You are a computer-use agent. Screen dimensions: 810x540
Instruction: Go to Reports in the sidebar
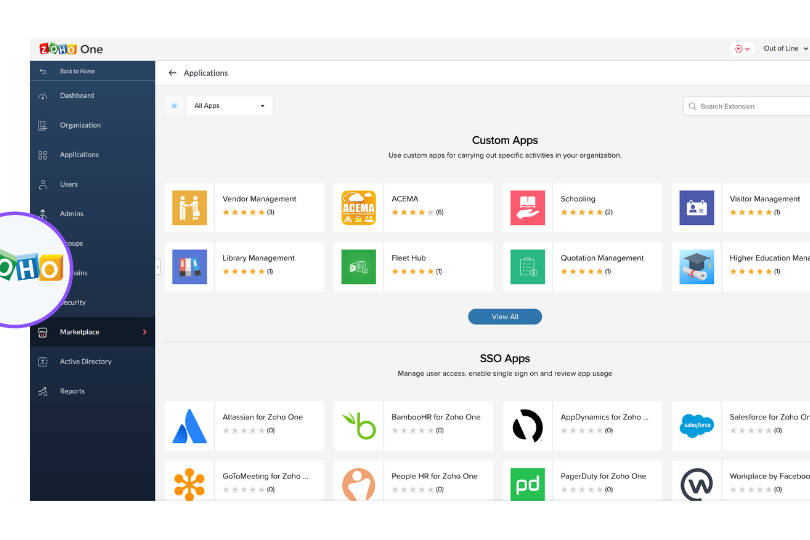tap(72, 391)
